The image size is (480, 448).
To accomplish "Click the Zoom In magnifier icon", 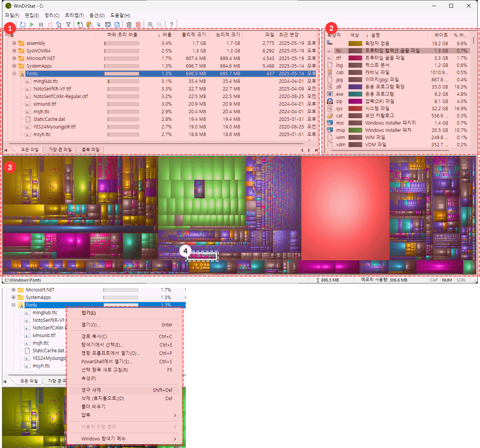I will 150,25.
